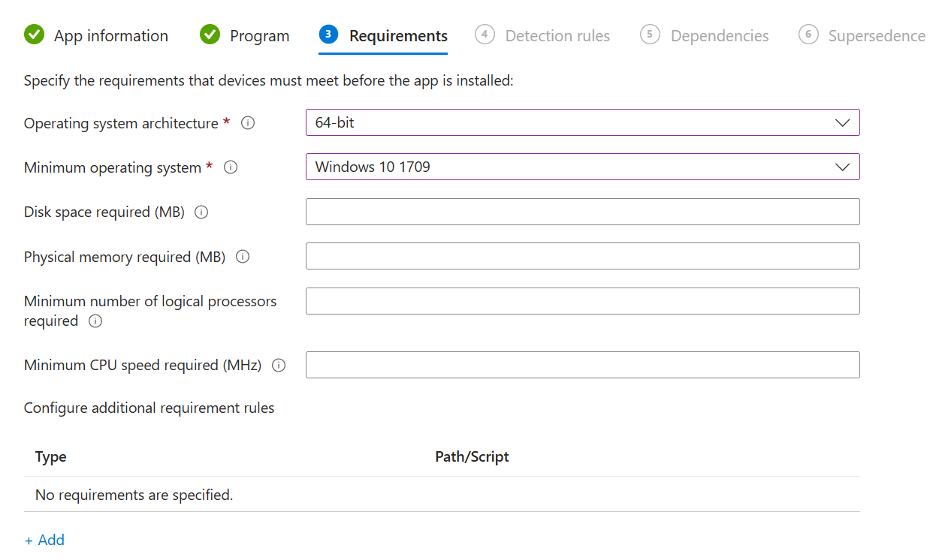The width and height of the screenshot is (939, 560).
Task: Click info icon for Minimum CPU speed
Action: pos(279,366)
